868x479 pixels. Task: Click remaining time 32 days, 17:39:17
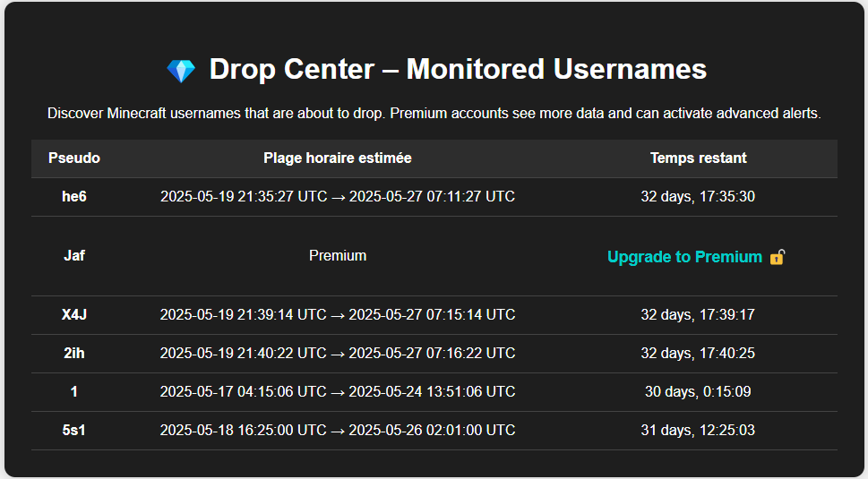pyautogui.click(x=698, y=315)
